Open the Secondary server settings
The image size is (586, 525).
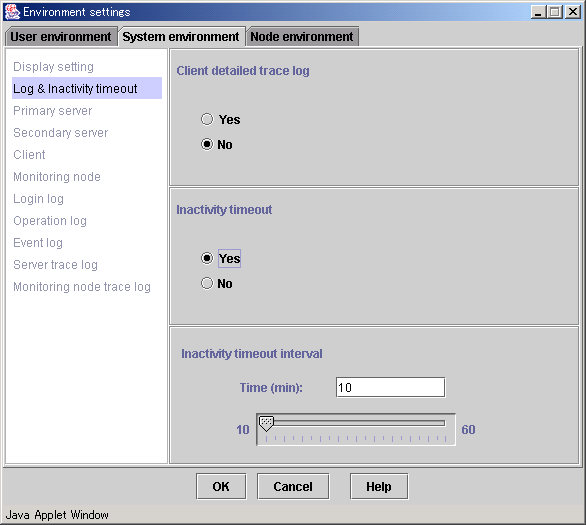pyautogui.click(x=61, y=133)
